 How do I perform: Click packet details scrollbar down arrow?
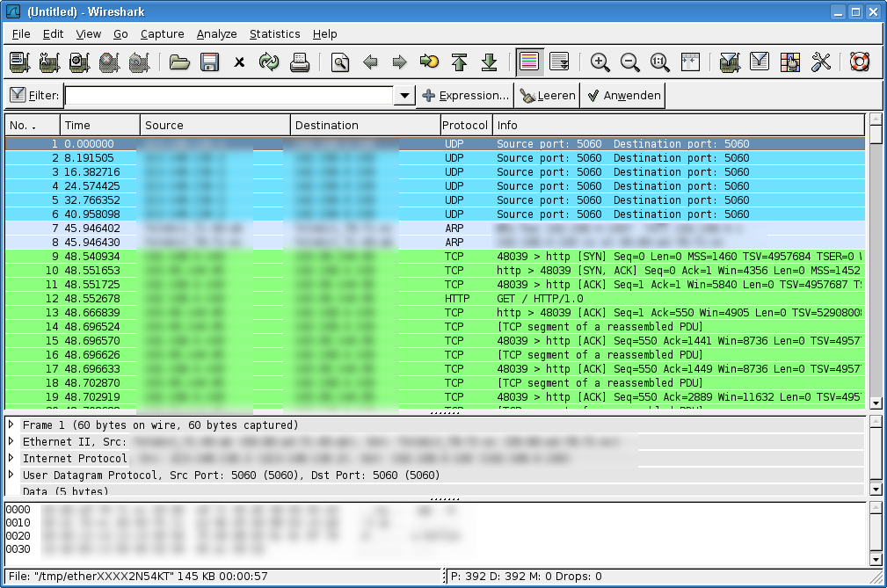(876, 490)
